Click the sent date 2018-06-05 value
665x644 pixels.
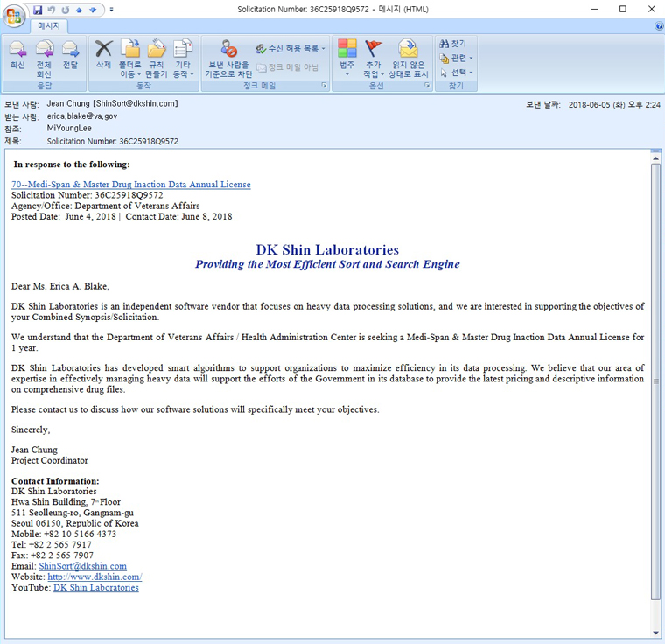pyautogui.click(x=614, y=105)
